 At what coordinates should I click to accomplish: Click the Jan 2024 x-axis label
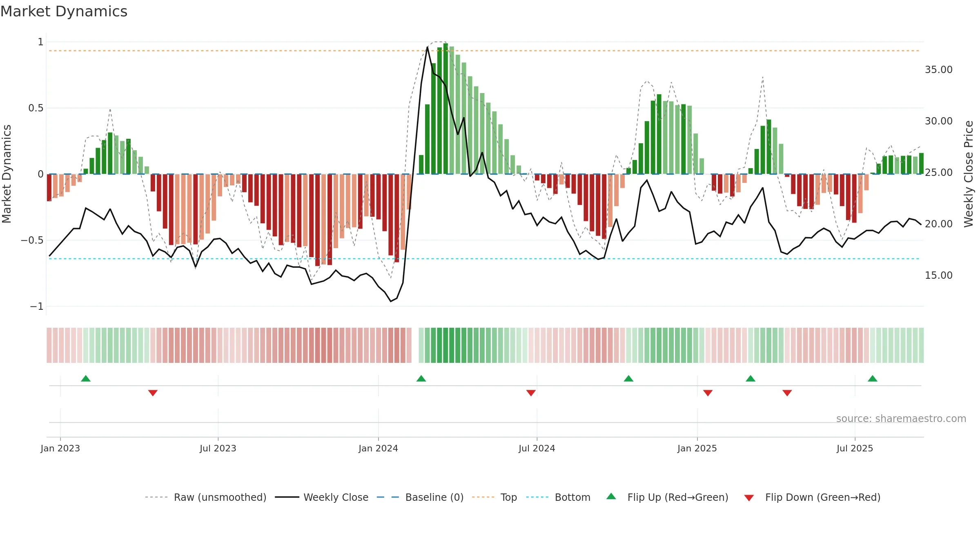tap(378, 448)
